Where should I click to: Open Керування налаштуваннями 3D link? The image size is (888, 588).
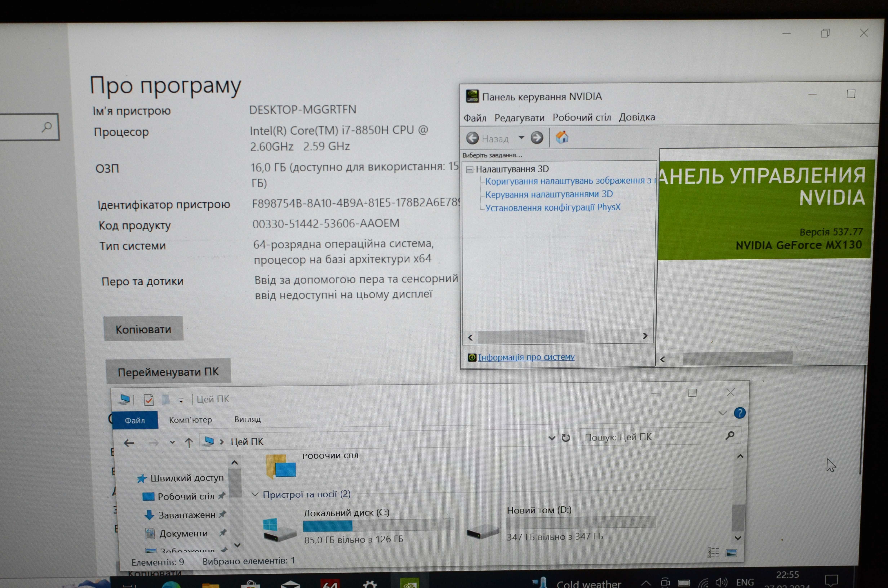[549, 194]
